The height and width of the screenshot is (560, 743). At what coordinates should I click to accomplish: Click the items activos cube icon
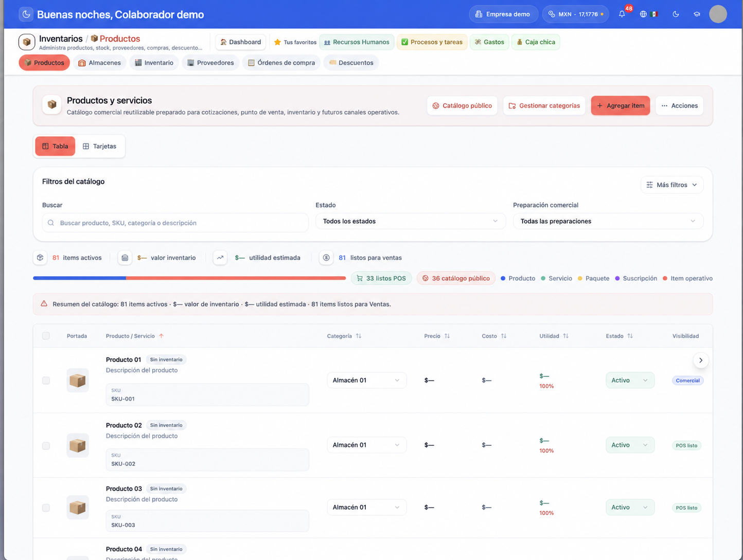[x=40, y=258]
